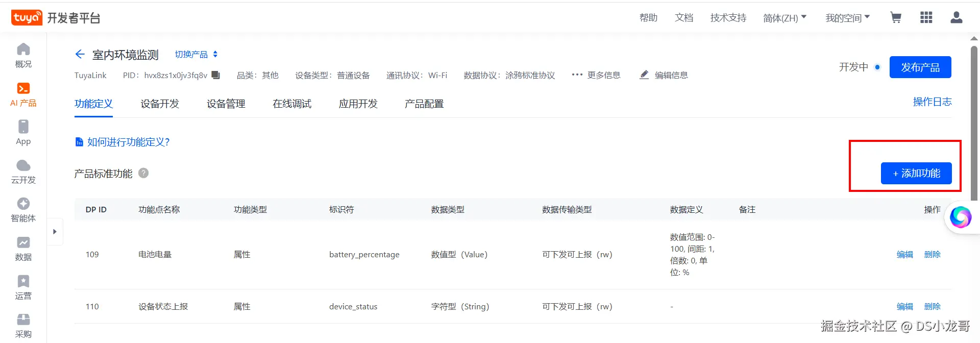Switch to the 功能定义 tab
The image size is (980, 343).
coord(93,104)
